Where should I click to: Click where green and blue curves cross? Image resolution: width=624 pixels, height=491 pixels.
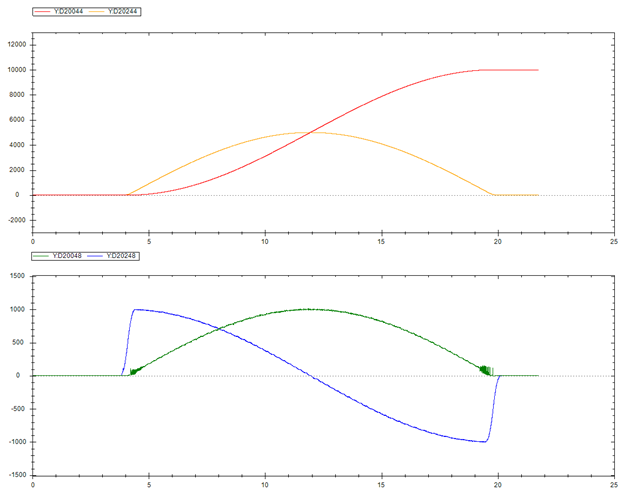[219, 329]
